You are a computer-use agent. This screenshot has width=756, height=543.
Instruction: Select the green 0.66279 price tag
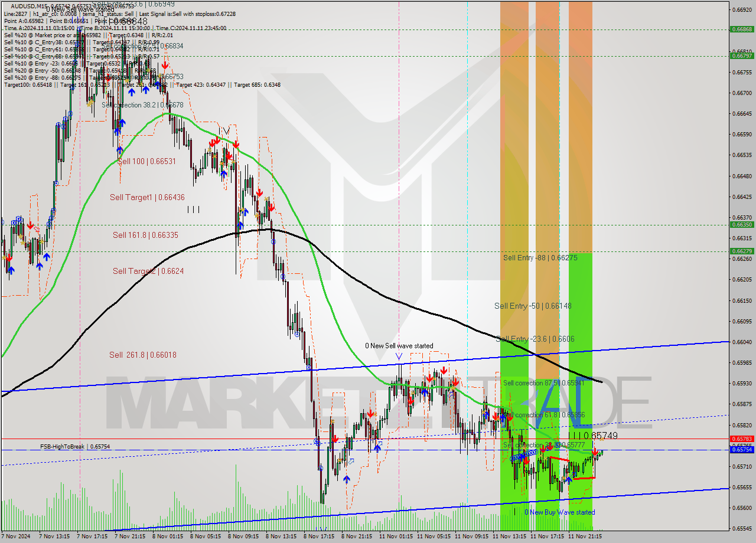742,251
